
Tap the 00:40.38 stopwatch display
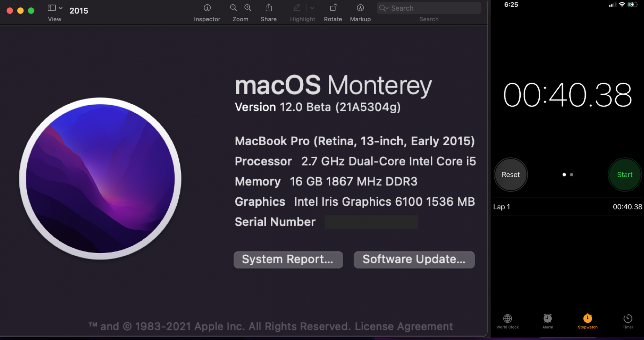[x=568, y=95]
